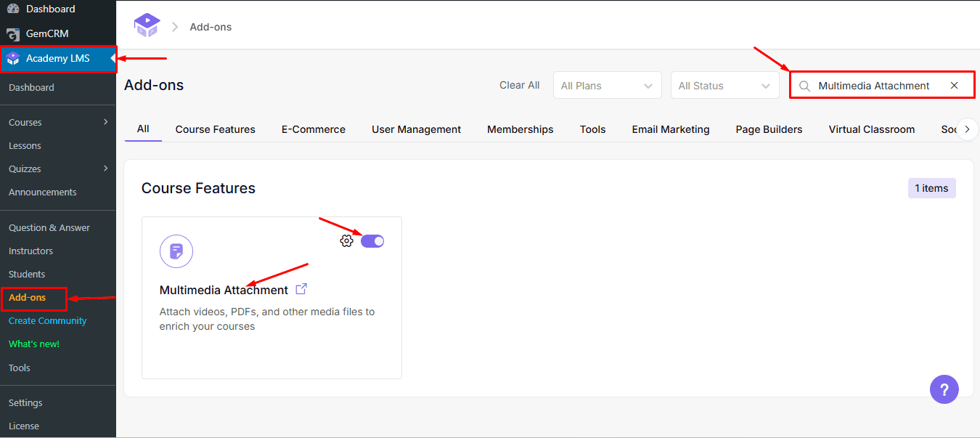
Task: Click the Academy logo in the breadcrumb
Action: pyautogui.click(x=147, y=25)
